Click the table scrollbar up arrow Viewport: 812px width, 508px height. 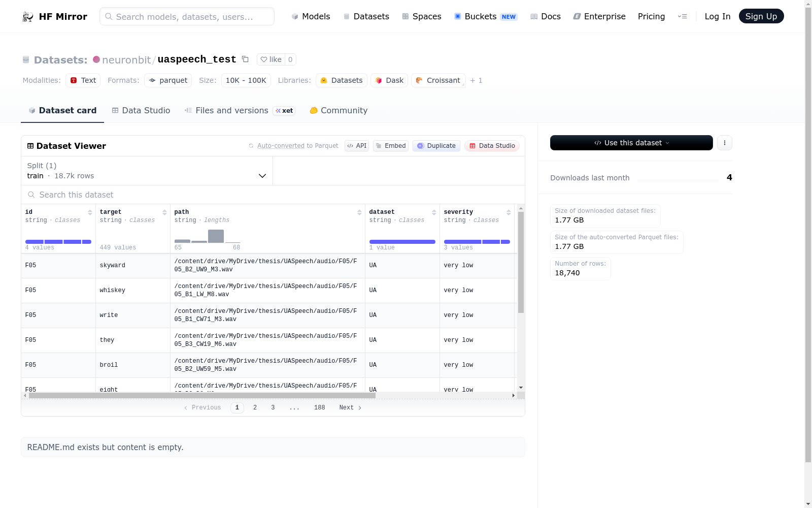pyautogui.click(x=521, y=208)
